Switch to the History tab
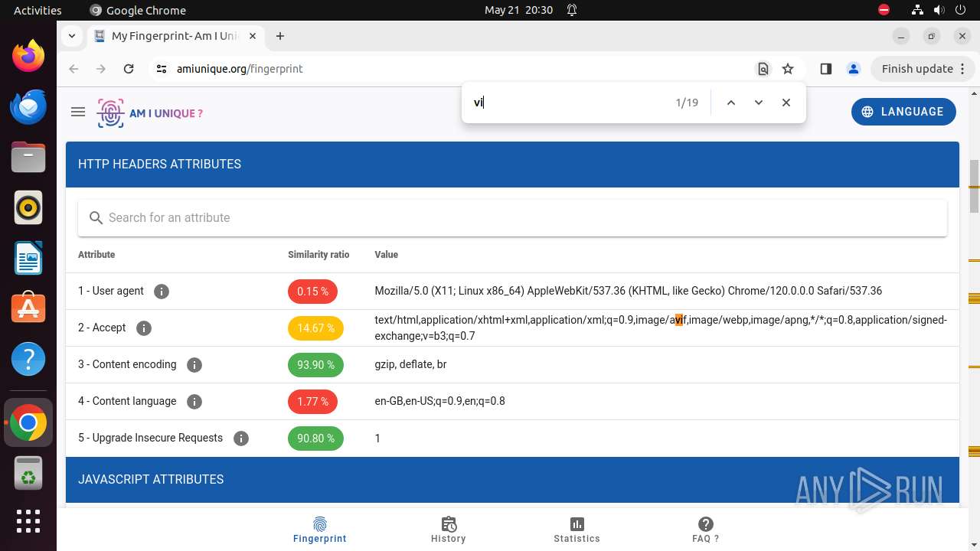The image size is (980, 551). (449, 530)
